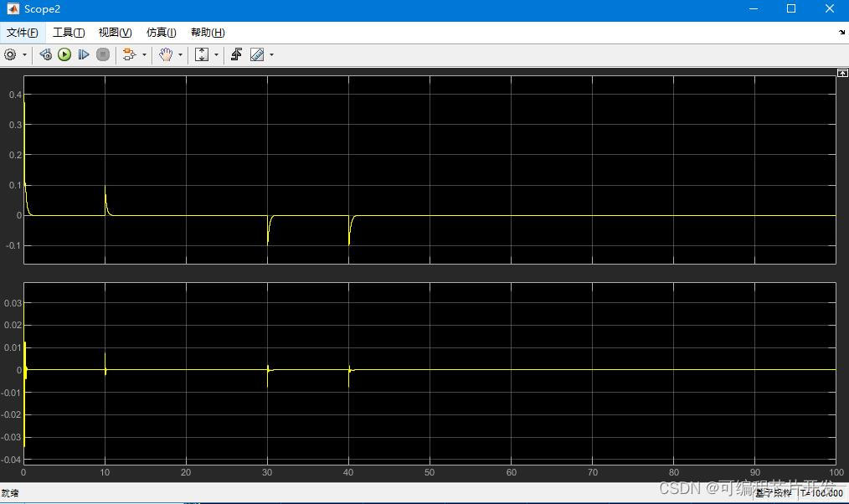Run the simulation with green play button

click(x=64, y=54)
